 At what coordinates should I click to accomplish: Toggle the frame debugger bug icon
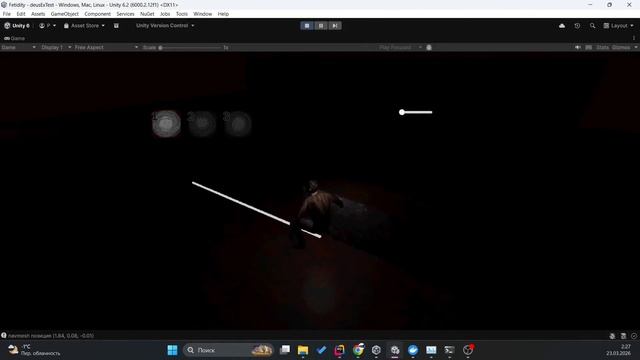(429, 47)
